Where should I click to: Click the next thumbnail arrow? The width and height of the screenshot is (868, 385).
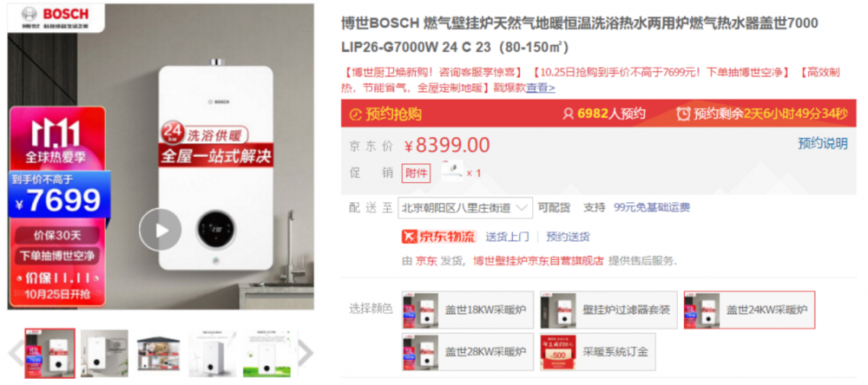(x=306, y=353)
